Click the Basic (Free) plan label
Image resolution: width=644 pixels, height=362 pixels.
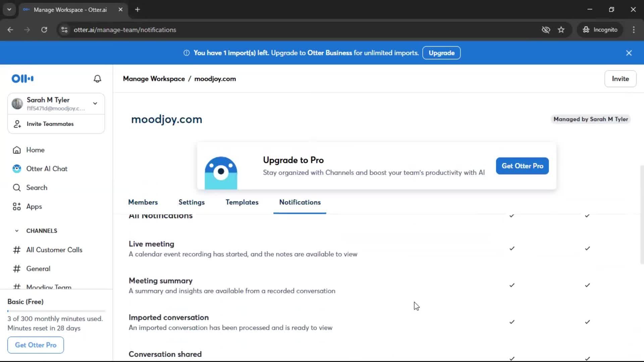click(25, 302)
